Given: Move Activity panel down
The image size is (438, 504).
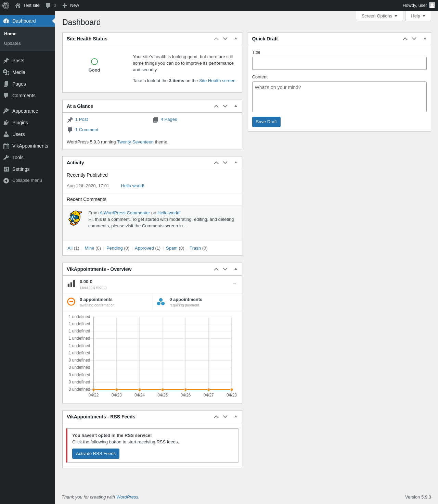Looking at the screenshot, I should point(225,163).
